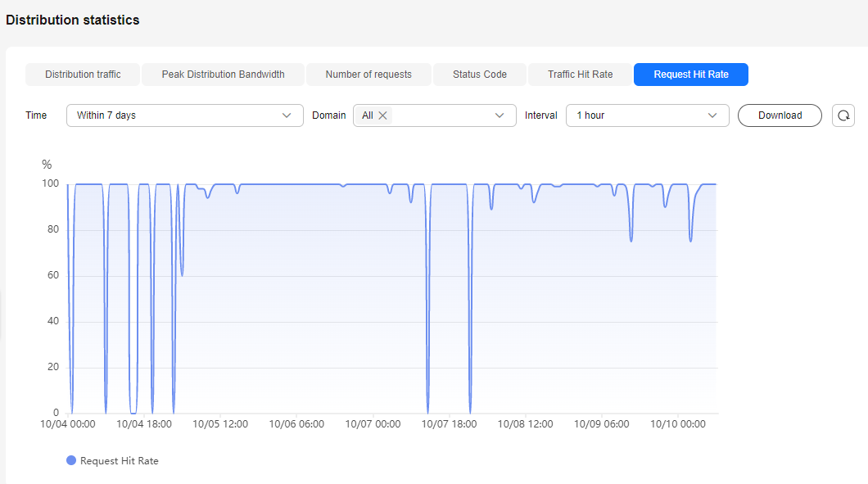Expand the Time range dropdown arrow

click(x=287, y=115)
